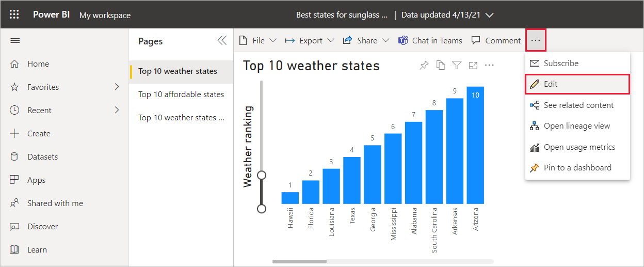Switch to Top 10 affordable states page
644x267 pixels.
point(181,95)
